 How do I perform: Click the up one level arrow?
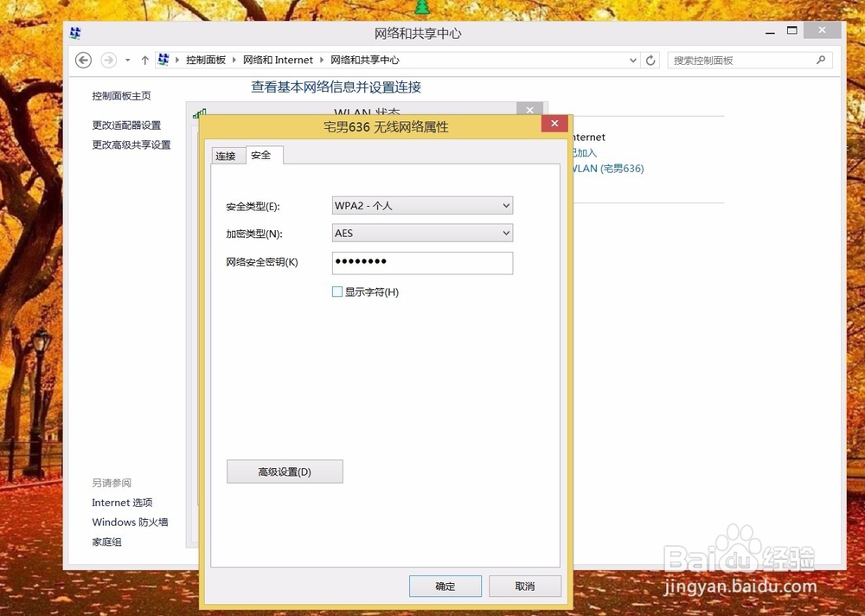145,60
